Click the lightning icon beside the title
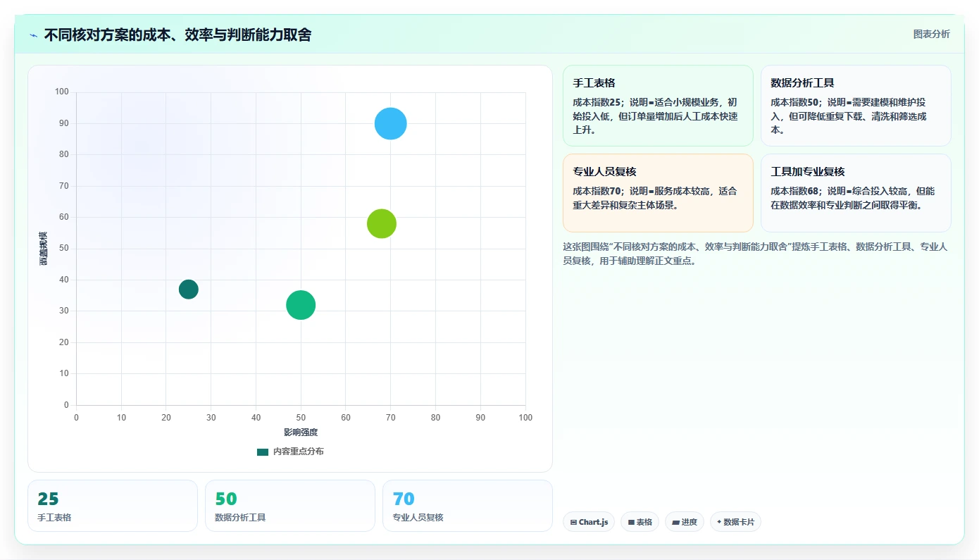This screenshot has height=560, width=979. [x=33, y=35]
